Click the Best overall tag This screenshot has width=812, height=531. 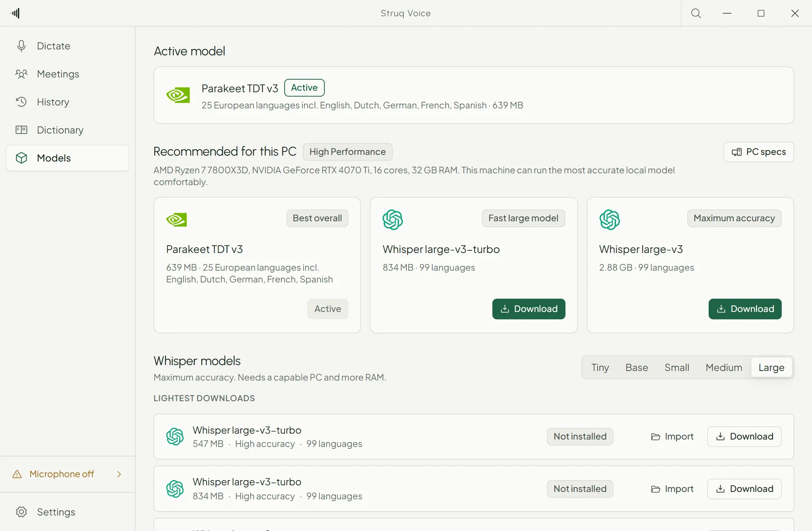(x=317, y=218)
